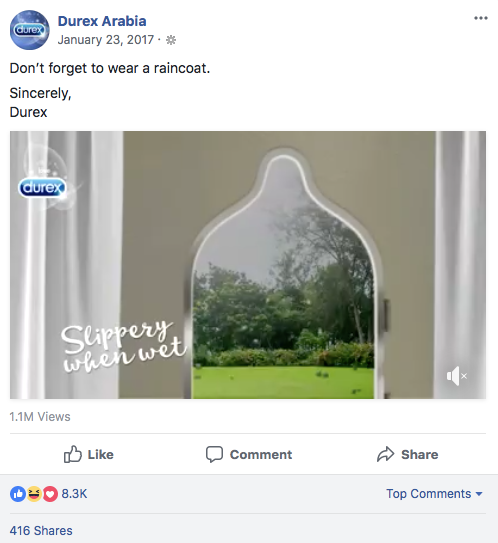Open the 8.3K reactions count

[x=74, y=493]
